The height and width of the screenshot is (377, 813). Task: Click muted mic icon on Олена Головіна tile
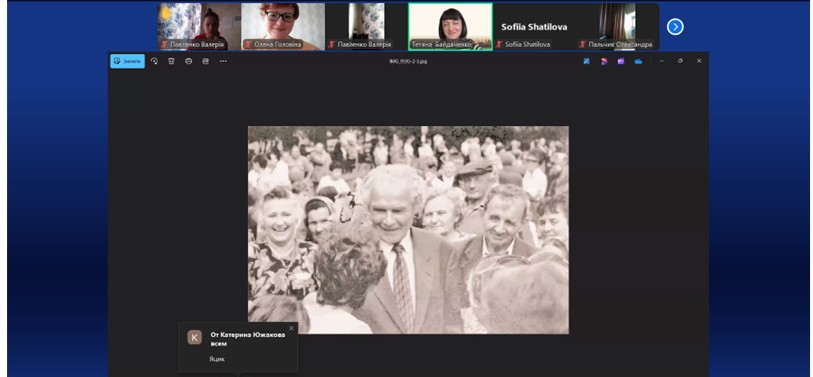coord(248,45)
